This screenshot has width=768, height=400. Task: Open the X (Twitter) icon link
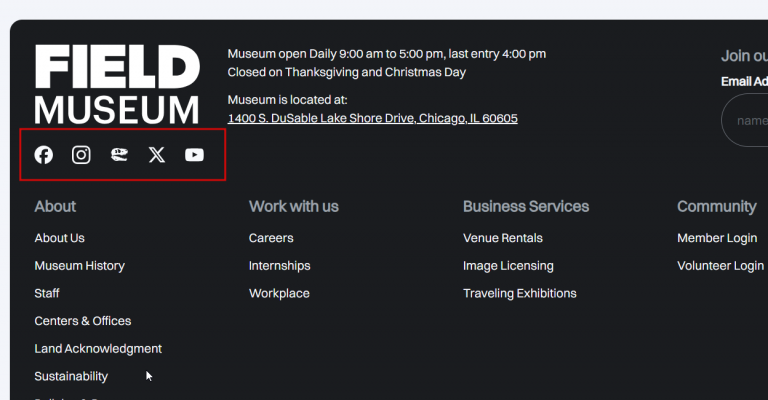point(156,155)
